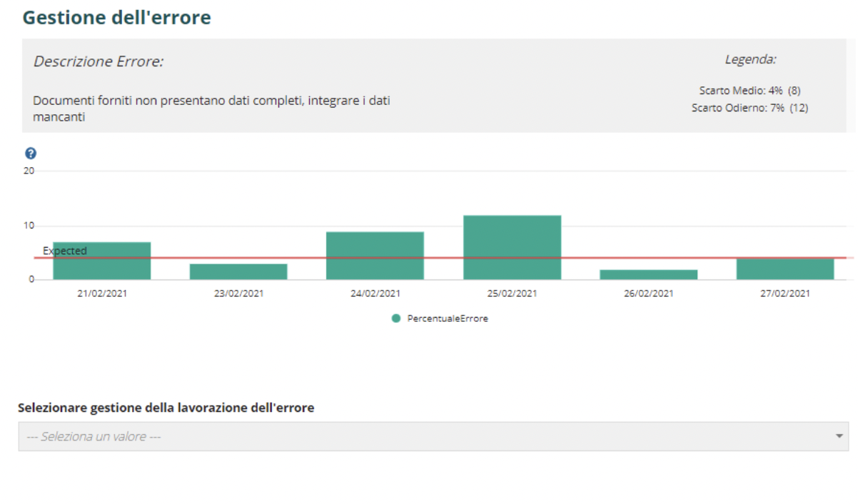
Task: Open the 'Seleziona un valore' dropdown
Action: click(x=433, y=436)
